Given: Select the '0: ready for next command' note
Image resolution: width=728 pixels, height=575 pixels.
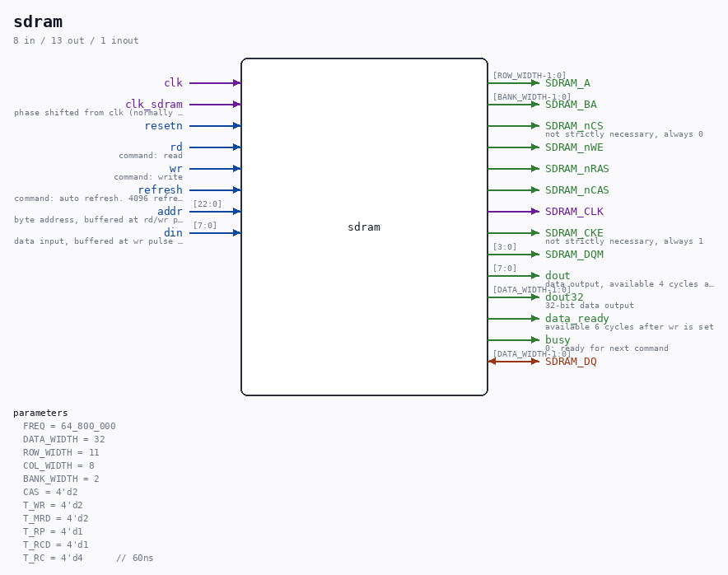Looking at the screenshot, I should coord(607,348).
